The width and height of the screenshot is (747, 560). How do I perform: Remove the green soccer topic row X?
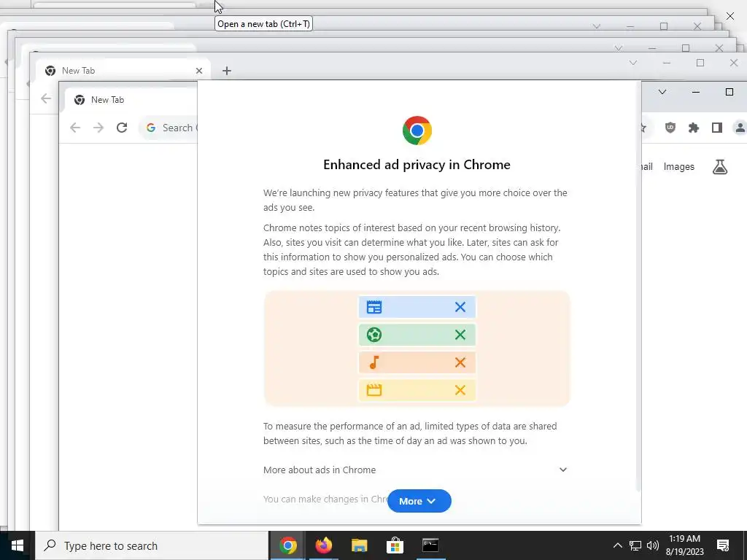click(460, 335)
